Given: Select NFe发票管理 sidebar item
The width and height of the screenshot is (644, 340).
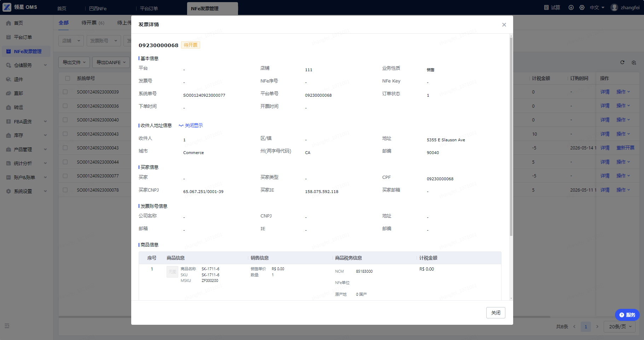Looking at the screenshot, I should point(27,51).
